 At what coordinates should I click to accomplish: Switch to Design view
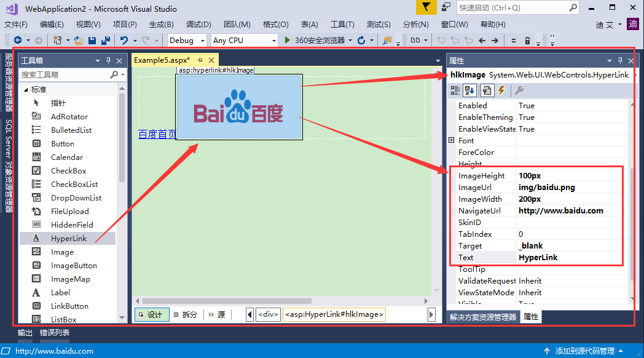152,314
